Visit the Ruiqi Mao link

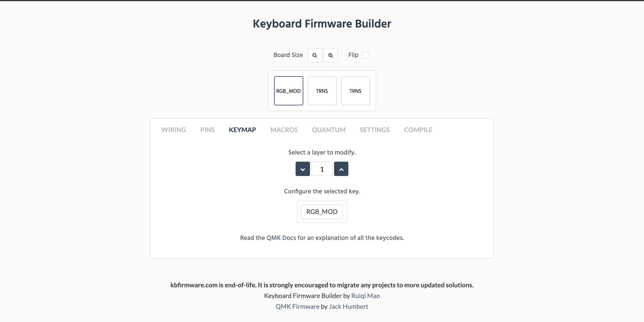click(x=365, y=296)
